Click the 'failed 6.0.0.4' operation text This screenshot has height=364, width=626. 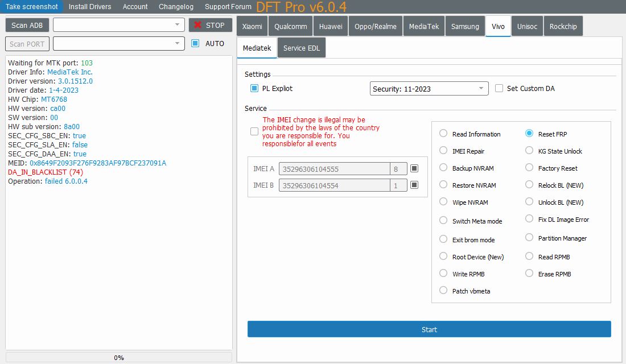[66, 181]
